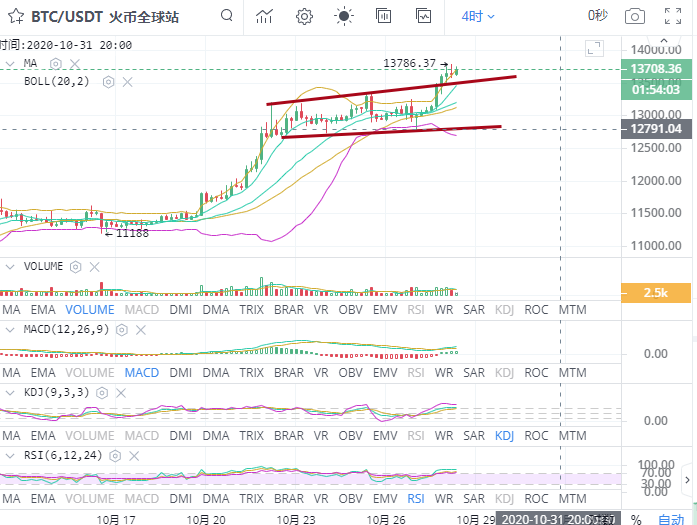Close the VOLUME indicator pane
Image resolution: width=697 pixels, height=525 pixels.
[x=94, y=267]
